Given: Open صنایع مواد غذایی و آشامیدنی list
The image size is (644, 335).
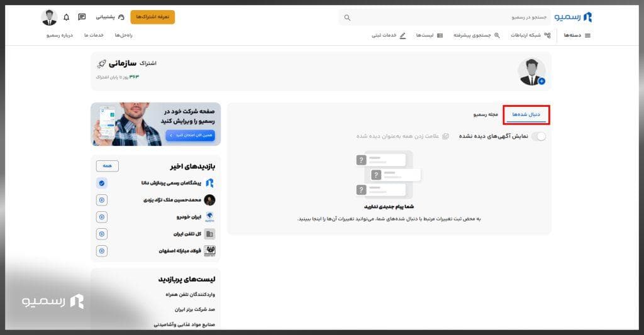Looking at the screenshot, I should tap(184, 324).
